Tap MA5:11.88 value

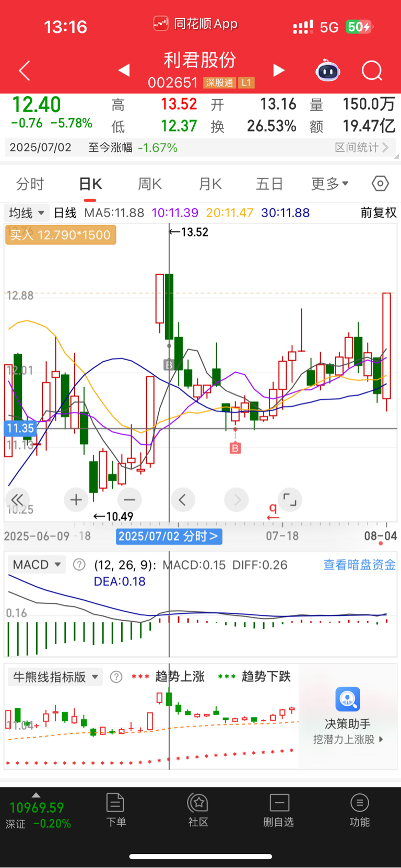[x=114, y=213]
